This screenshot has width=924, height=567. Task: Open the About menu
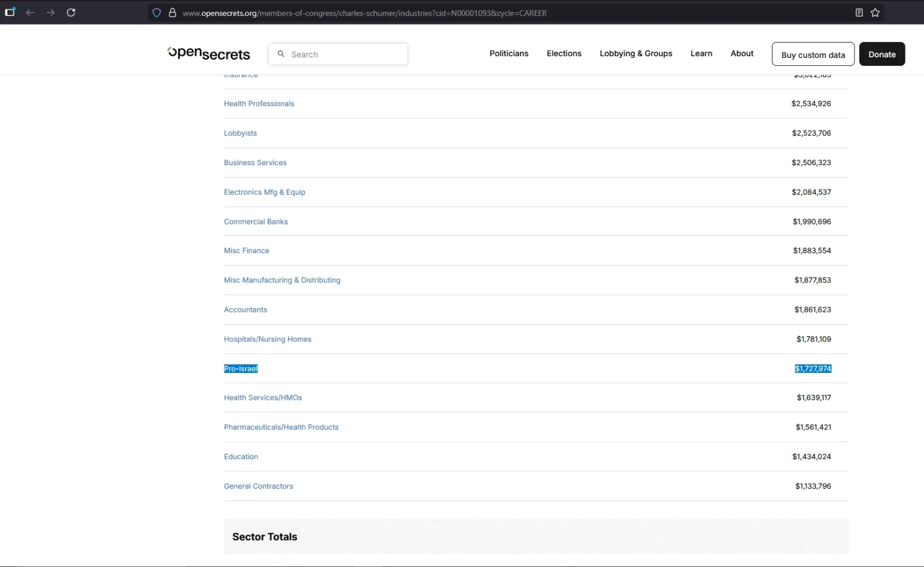pyautogui.click(x=742, y=54)
